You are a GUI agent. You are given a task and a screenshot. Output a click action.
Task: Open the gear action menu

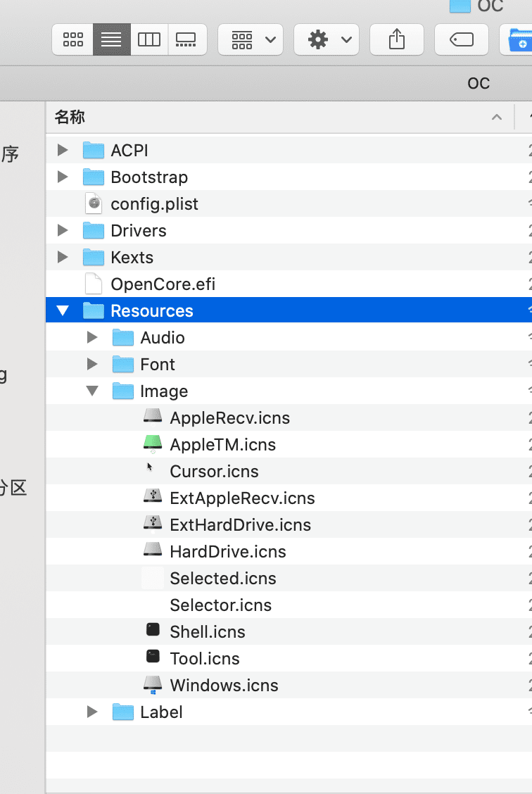tap(327, 39)
